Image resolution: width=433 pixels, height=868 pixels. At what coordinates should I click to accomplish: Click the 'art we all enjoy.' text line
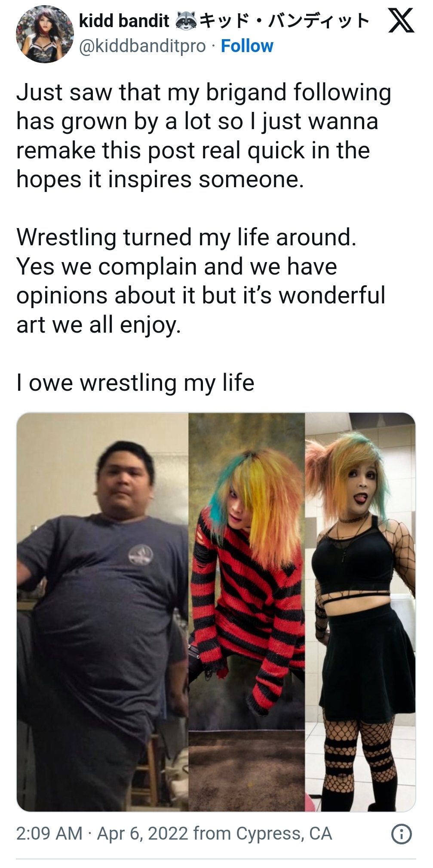tap(99, 325)
